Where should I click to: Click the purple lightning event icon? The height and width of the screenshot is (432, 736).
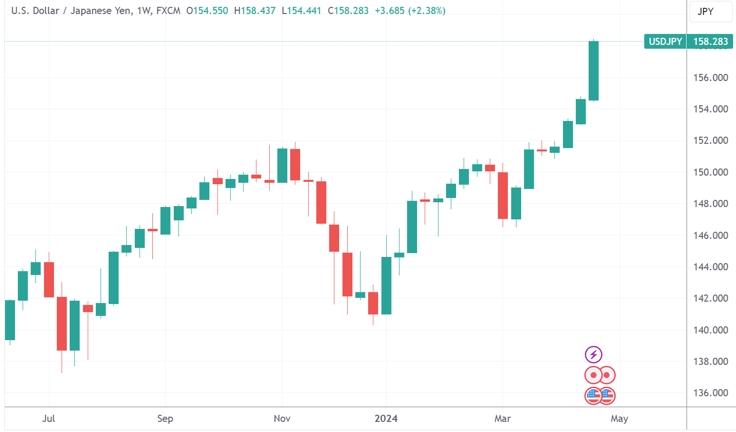click(x=594, y=354)
